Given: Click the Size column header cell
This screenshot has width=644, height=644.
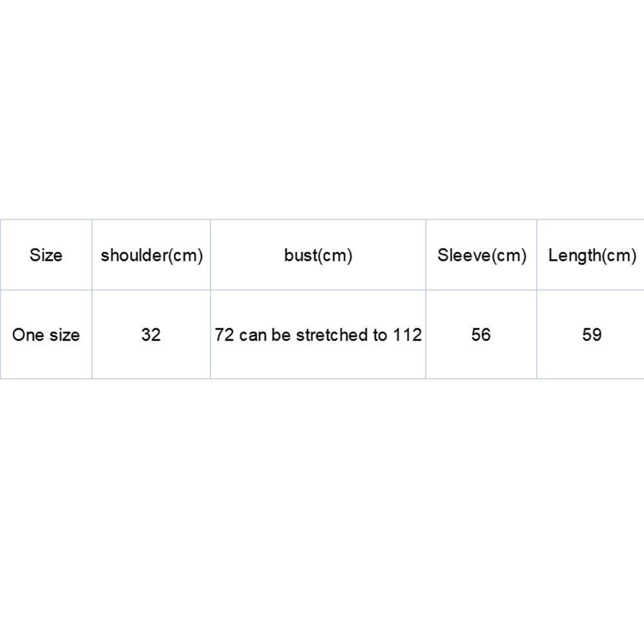Looking at the screenshot, I should point(46,256).
